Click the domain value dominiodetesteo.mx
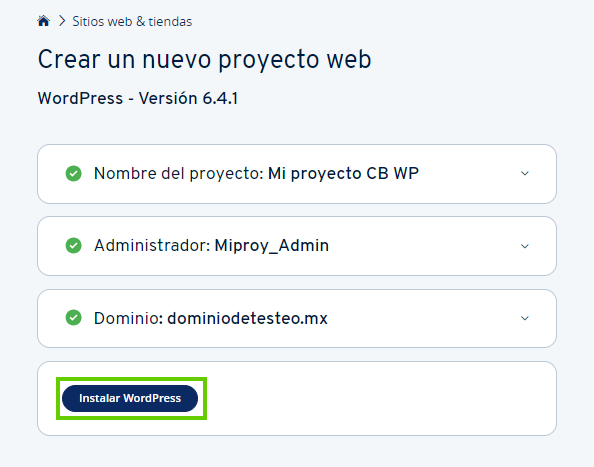 pyautogui.click(x=247, y=318)
